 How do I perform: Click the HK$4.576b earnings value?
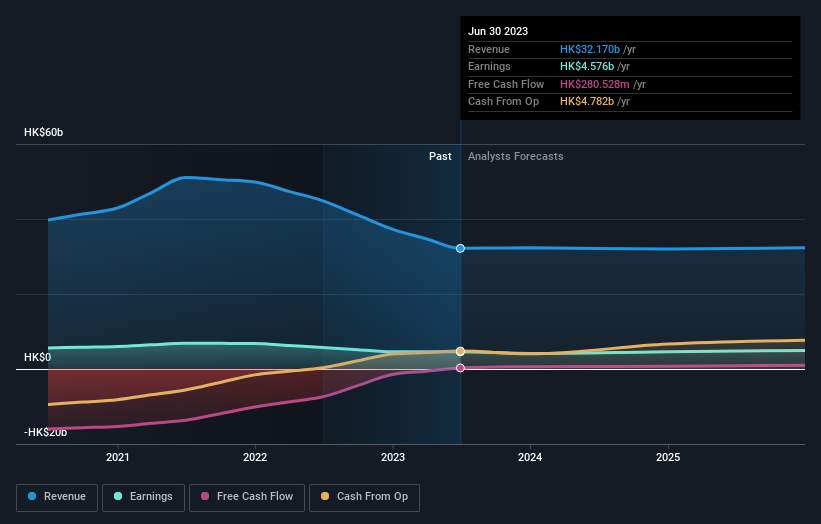(x=587, y=66)
